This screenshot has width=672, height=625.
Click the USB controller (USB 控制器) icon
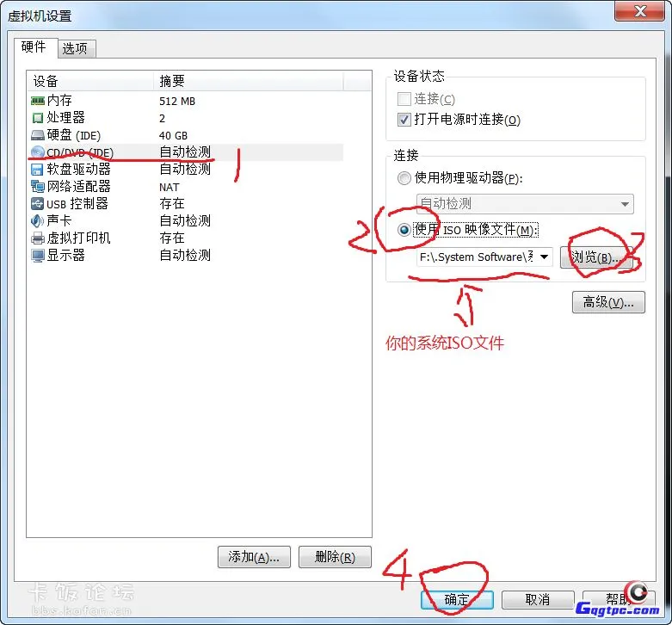pyautogui.click(x=37, y=204)
